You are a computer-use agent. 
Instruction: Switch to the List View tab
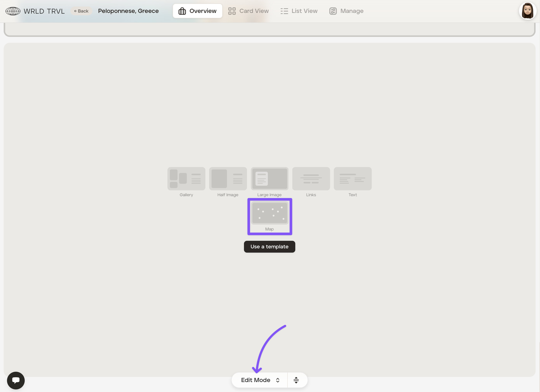(x=299, y=11)
